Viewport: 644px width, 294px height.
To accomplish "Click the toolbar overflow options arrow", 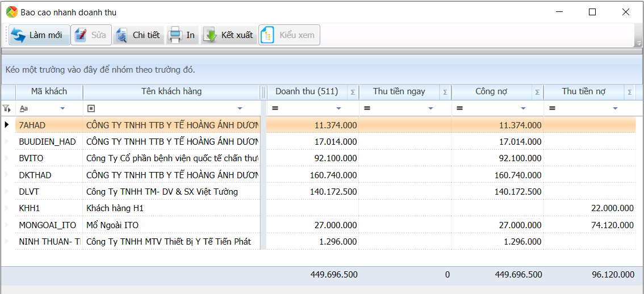I will click(x=638, y=42).
